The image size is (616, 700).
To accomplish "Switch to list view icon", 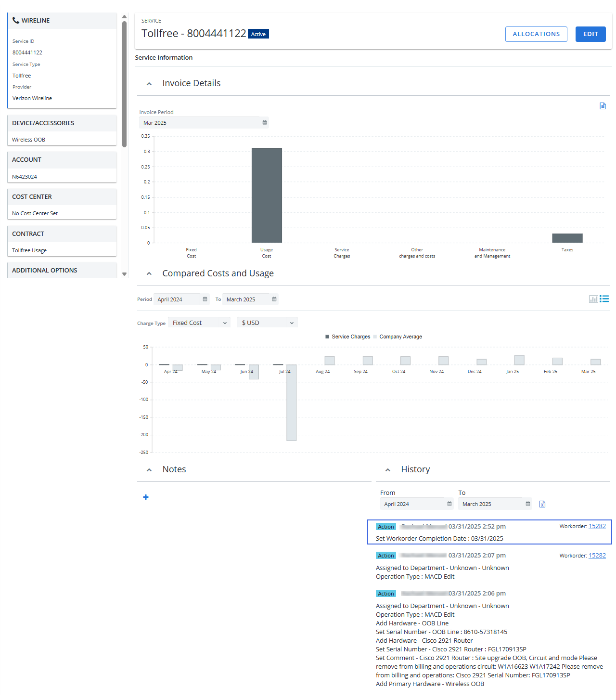I will pyautogui.click(x=604, y=299).
